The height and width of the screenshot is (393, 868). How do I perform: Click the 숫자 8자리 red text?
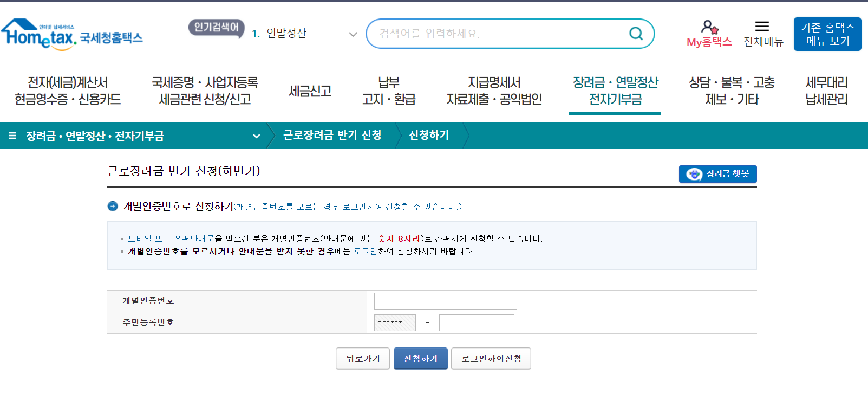pos(399,239)
